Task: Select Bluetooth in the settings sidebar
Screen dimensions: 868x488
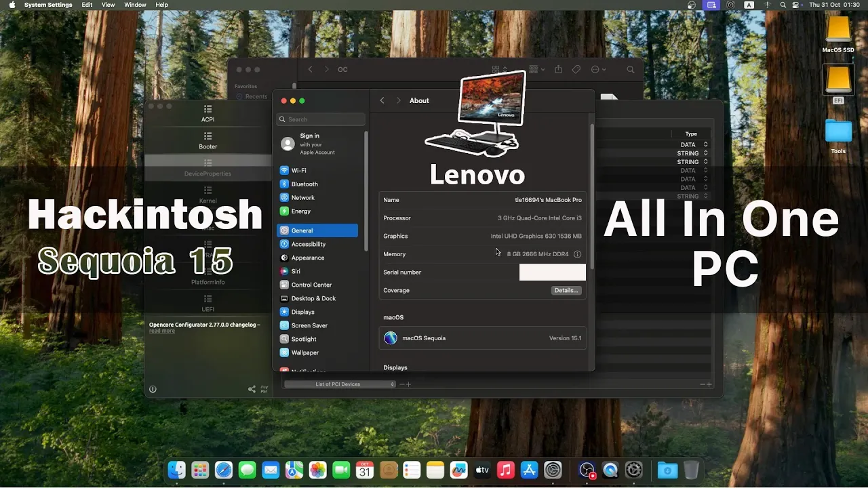Action: 304,184
